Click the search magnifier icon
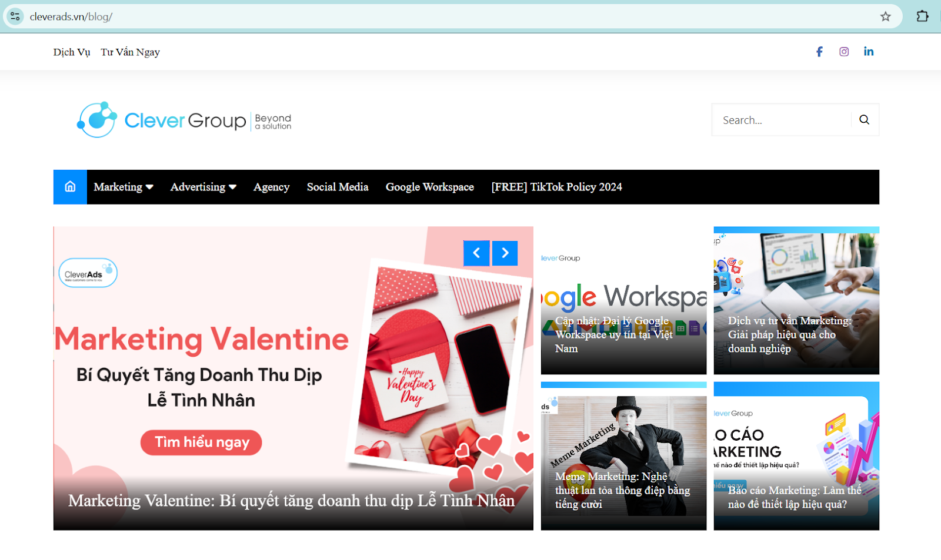The height and width of the screenshot is (560, 941). tap(864, 120)
